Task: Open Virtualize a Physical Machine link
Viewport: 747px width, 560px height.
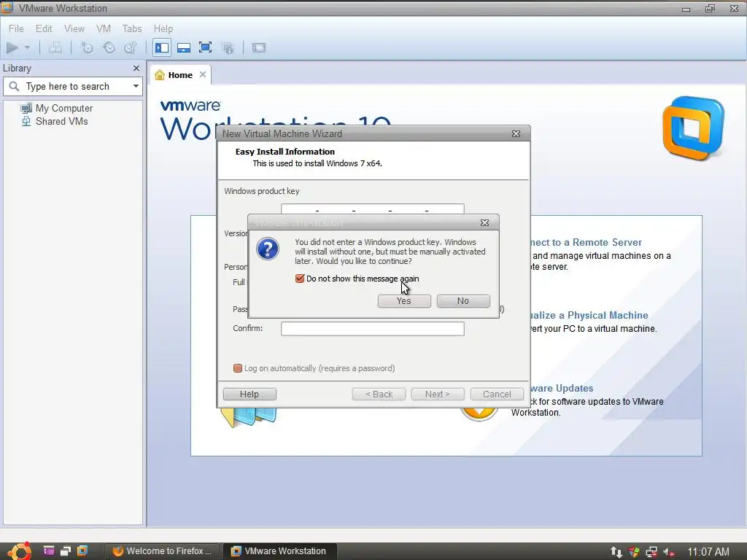Action: 589,315
